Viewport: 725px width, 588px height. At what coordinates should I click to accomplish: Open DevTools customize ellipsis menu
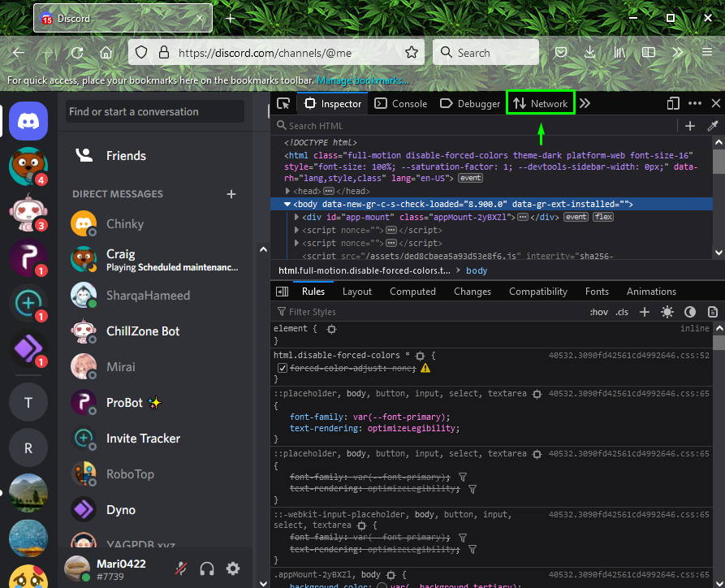point(695,103)
